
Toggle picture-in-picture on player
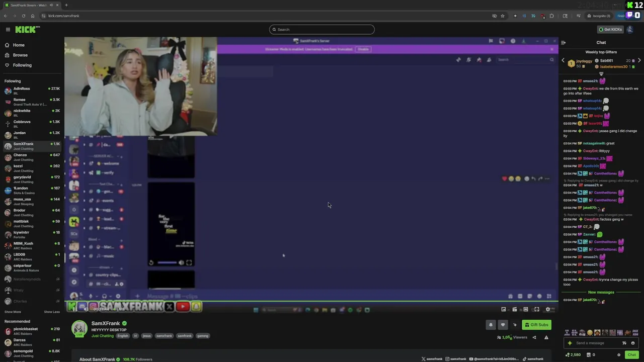(x=504, y=309)
